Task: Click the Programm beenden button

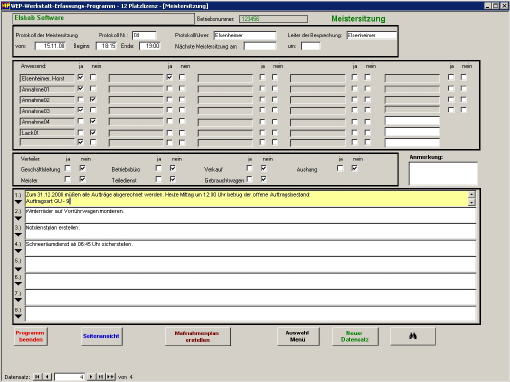Action: point(30,336)
